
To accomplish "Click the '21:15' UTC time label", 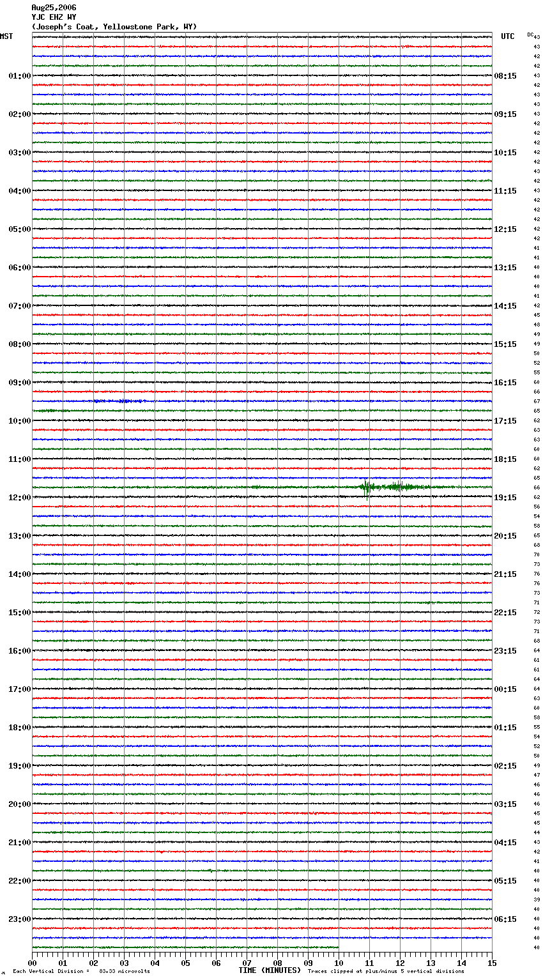I will tap(505, 574).
